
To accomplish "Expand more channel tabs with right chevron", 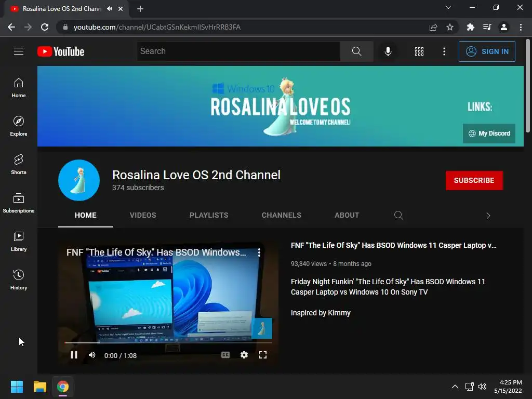I will point(488,216).
